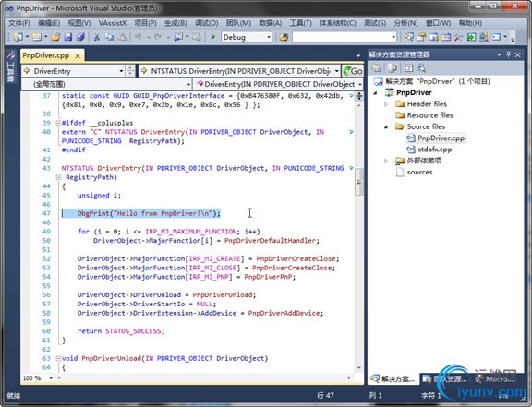Viewport: 532px width, 407px height.
Task: Open the 100 % zoom dropdown
Action: pyautogui.click(x=51, y=377)
